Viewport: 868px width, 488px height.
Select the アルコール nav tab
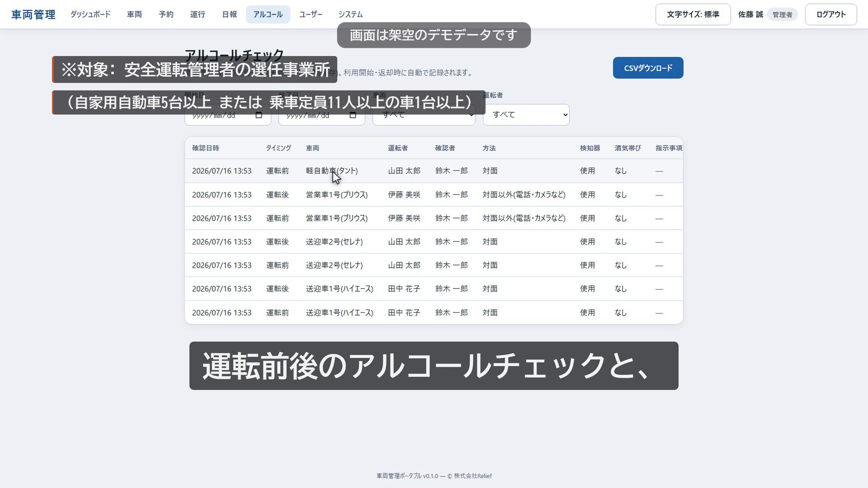268,14
